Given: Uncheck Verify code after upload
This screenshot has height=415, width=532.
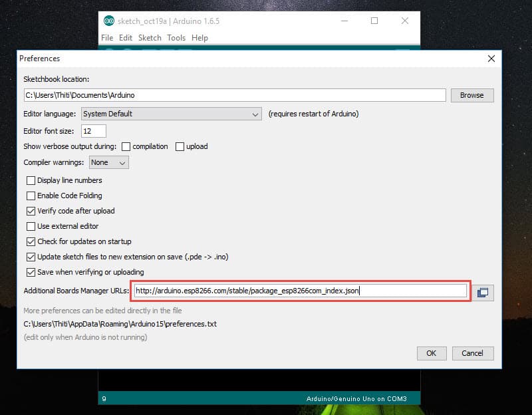Looking at the screenshot, I should [31, 211].
